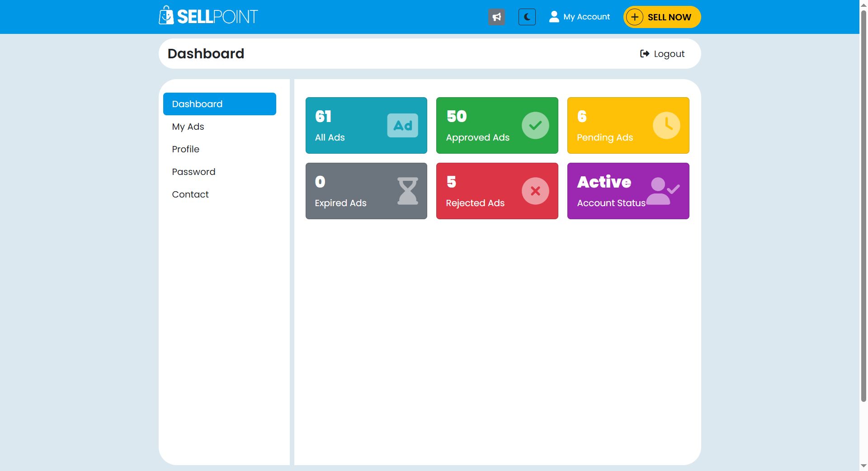Click the clock icon on Pending Ads
This screenshot has height=471, width=868.
tap(666, 125)
